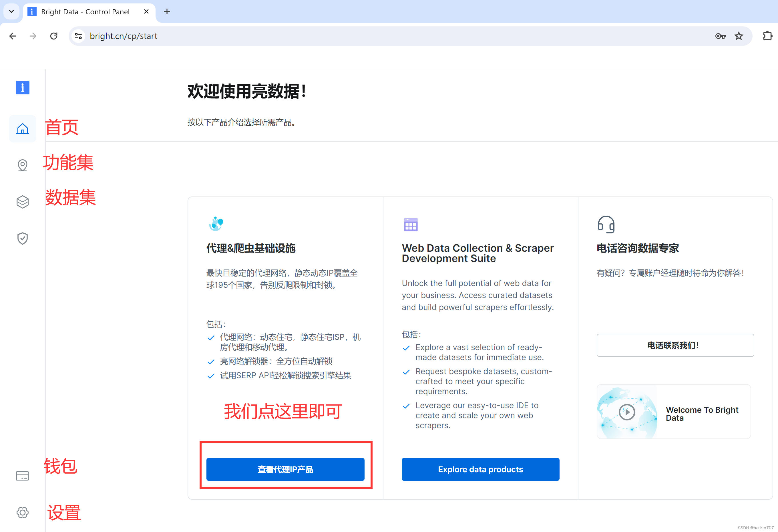Open the Home page sidebar icon
The image size is (778, 532).
point(22,128)
